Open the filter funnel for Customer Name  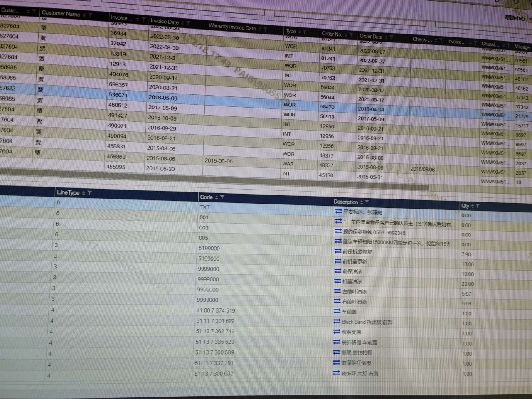(x=90, y=15)
